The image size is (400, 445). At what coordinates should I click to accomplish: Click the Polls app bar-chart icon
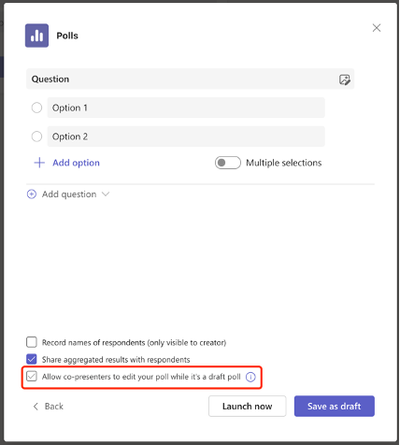(x=37, y=35)
